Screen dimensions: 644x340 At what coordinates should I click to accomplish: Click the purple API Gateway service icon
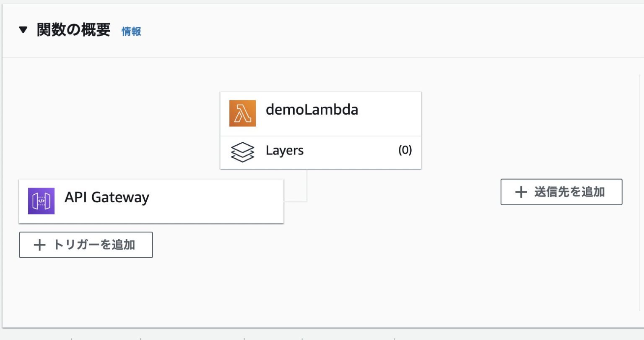coord(41,201)
